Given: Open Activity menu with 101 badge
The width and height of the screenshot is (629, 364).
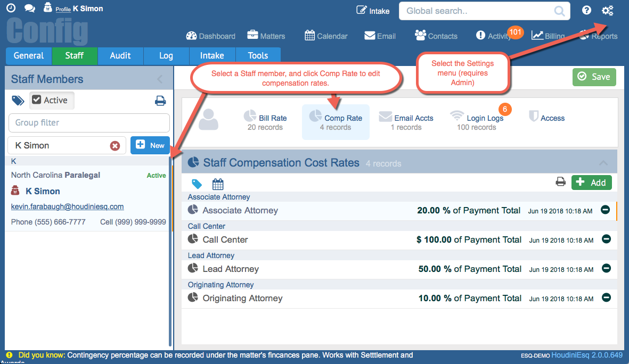Looking at the screenshot, I should (x=499, y=35).
